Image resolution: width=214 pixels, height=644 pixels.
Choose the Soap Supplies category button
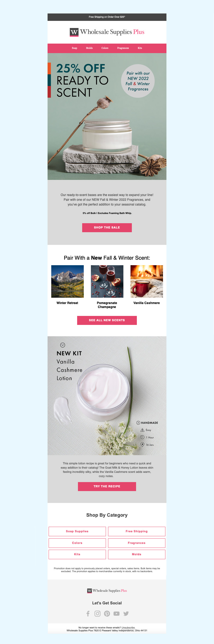click(77, 531)
